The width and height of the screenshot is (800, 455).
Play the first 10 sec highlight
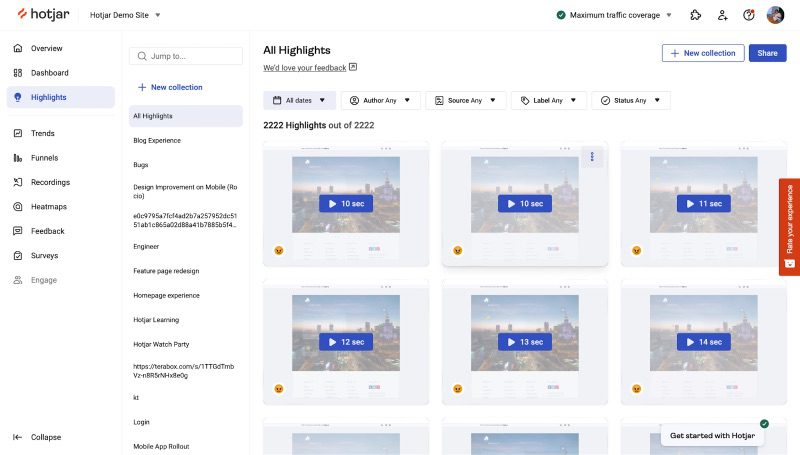point(346,204)
